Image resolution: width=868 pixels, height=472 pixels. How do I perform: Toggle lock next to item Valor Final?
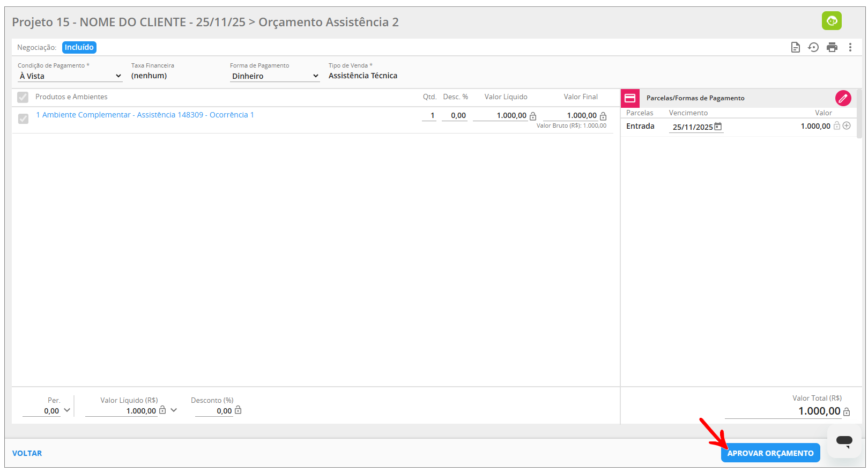[x=603, y=116]
